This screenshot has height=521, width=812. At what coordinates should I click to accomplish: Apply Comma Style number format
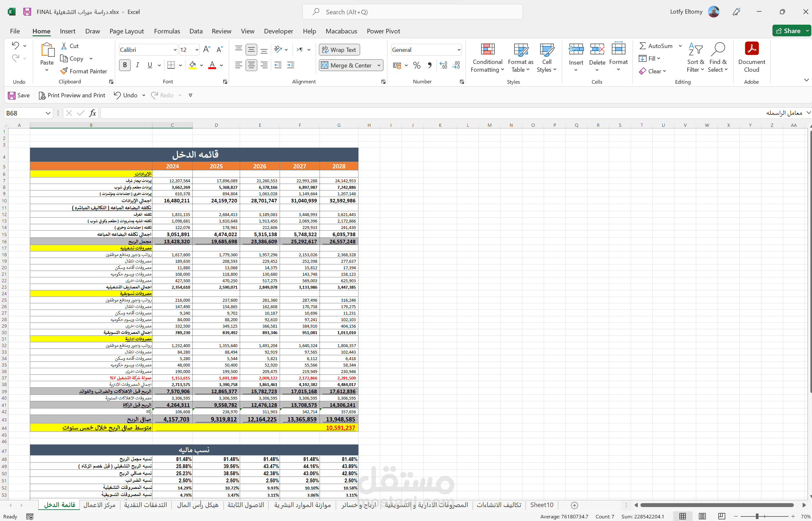click(429, 65)
